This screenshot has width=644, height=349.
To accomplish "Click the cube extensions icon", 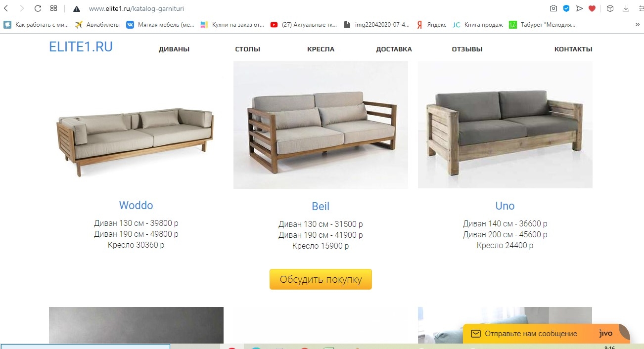I will point(610,8).
